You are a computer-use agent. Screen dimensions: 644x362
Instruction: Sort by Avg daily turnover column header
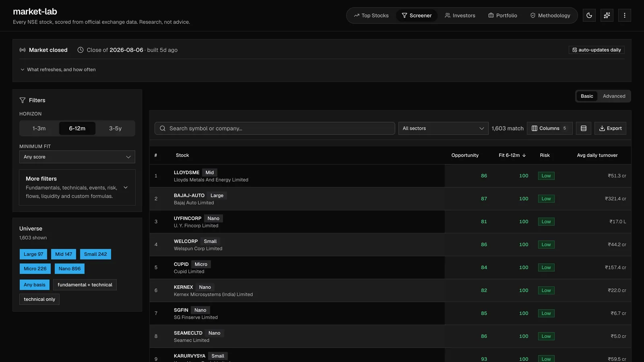(597, 155)
